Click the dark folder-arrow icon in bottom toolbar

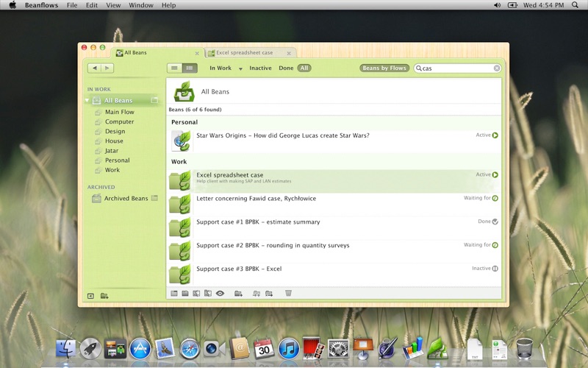click(269, 293)
